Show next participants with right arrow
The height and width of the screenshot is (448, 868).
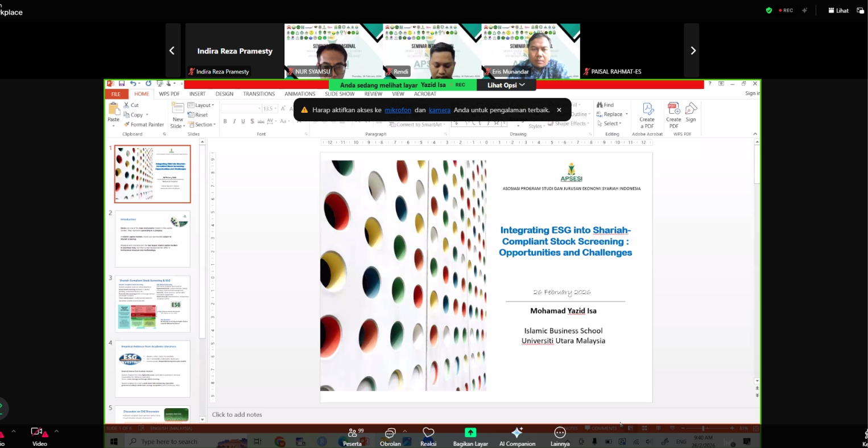click(692, 51)
